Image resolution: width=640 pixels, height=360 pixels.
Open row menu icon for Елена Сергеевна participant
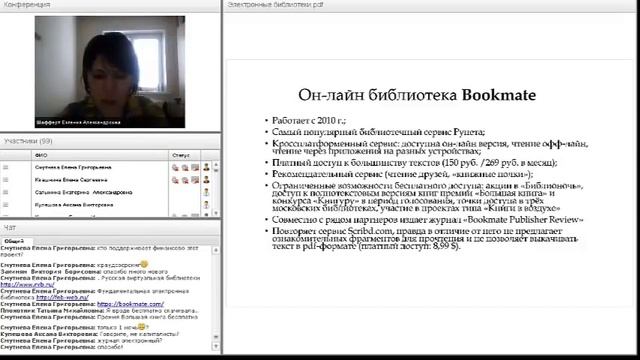tap(6, 180)
